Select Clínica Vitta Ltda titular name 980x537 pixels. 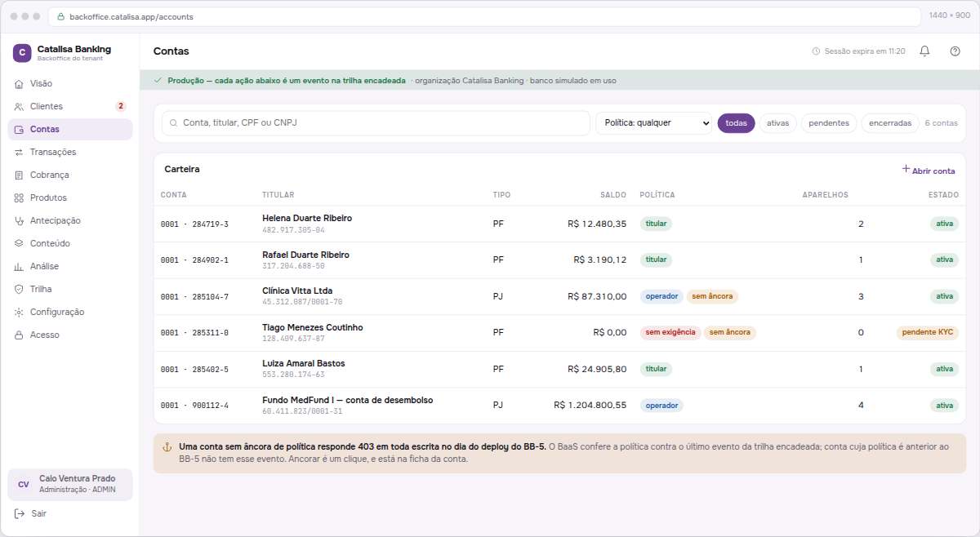297,291
